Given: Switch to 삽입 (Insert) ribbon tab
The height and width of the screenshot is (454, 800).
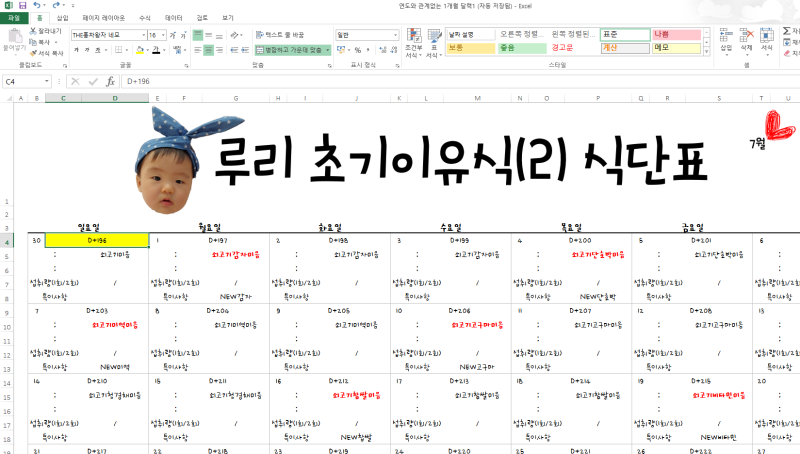Looking at the screenshot, I should click(62, 18).
